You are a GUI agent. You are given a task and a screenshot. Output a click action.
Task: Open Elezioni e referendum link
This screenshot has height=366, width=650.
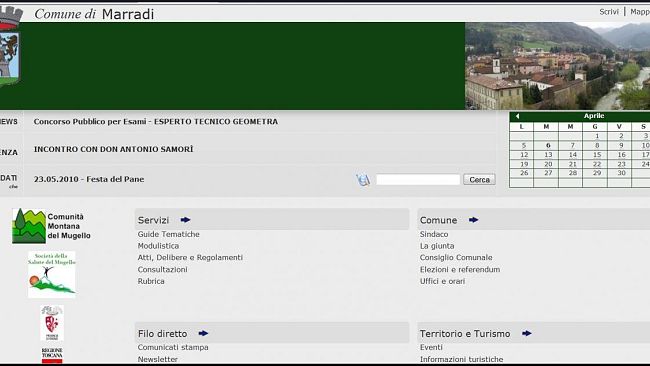460,269
